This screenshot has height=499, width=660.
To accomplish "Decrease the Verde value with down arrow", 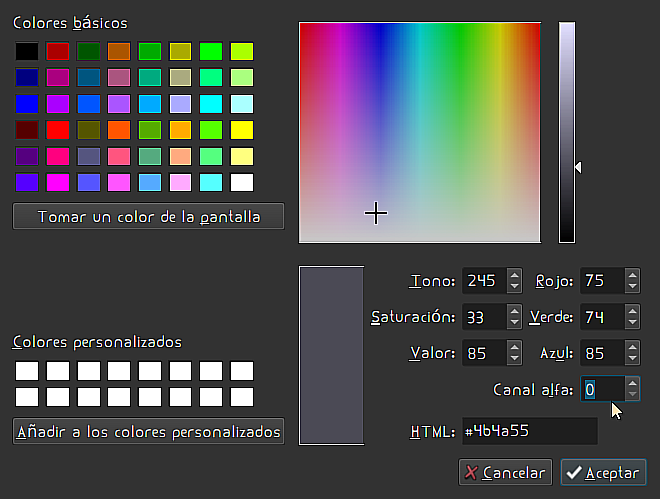I will coord(632,323).
